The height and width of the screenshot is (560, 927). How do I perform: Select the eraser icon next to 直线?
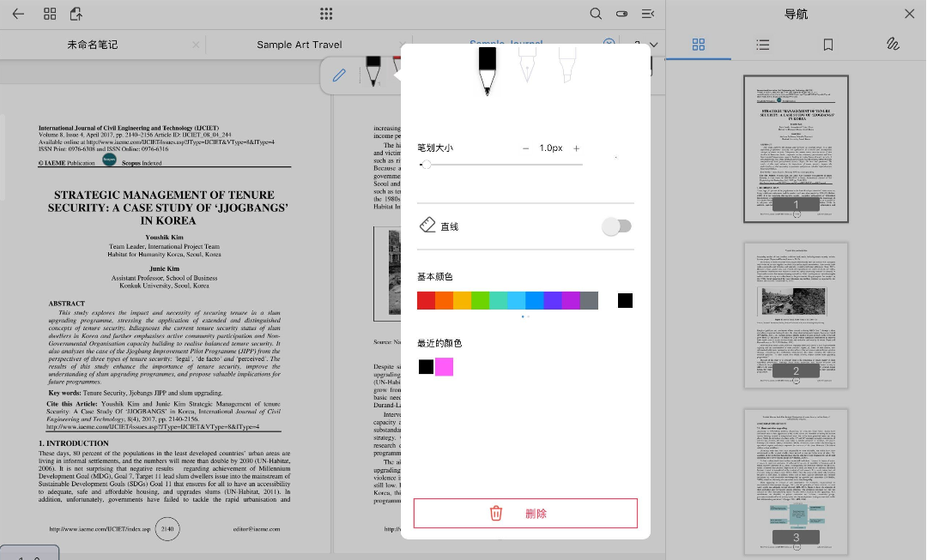click(x=427, y=225)
